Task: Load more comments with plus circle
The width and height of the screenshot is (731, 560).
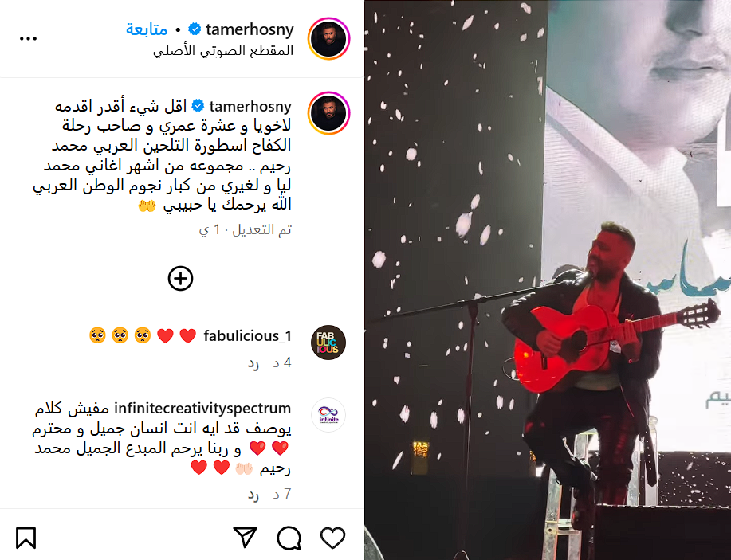Action: (x=180, y=279)
